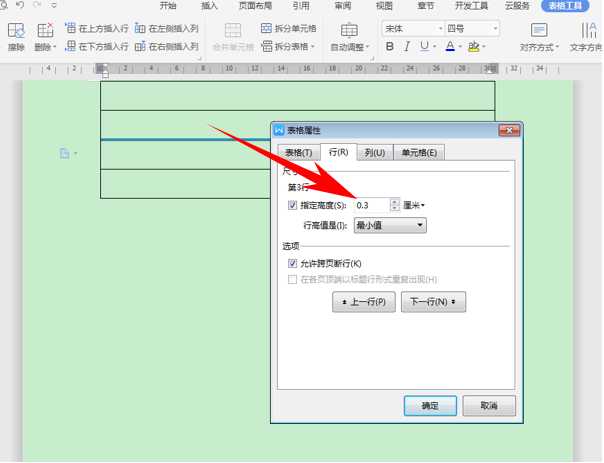This screenshot has height=463, width=604.
Task: Expand font size 四号 dropdown
Action: [x=495, y=29]
